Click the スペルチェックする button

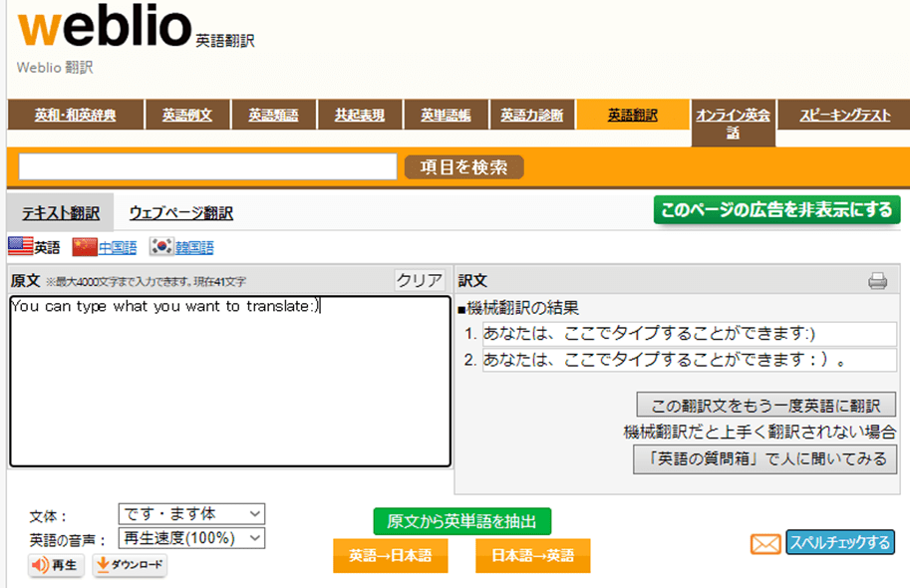pyautogui.click(x=839, y=542)
